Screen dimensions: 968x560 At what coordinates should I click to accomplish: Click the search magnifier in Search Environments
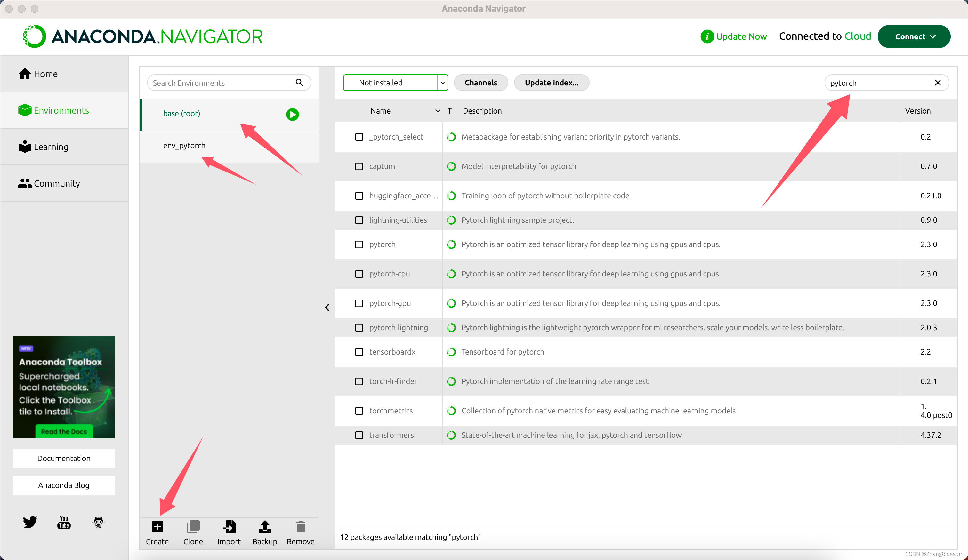tap(299, 82)
